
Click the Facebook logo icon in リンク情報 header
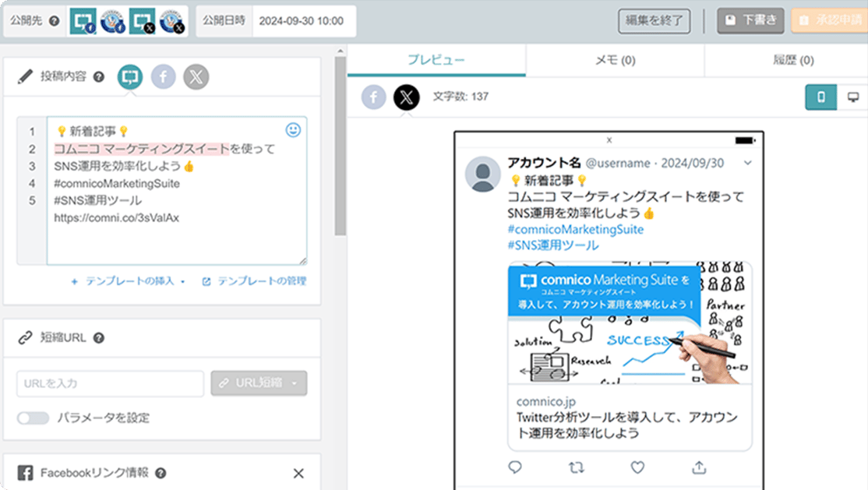[x=25, y=473]
